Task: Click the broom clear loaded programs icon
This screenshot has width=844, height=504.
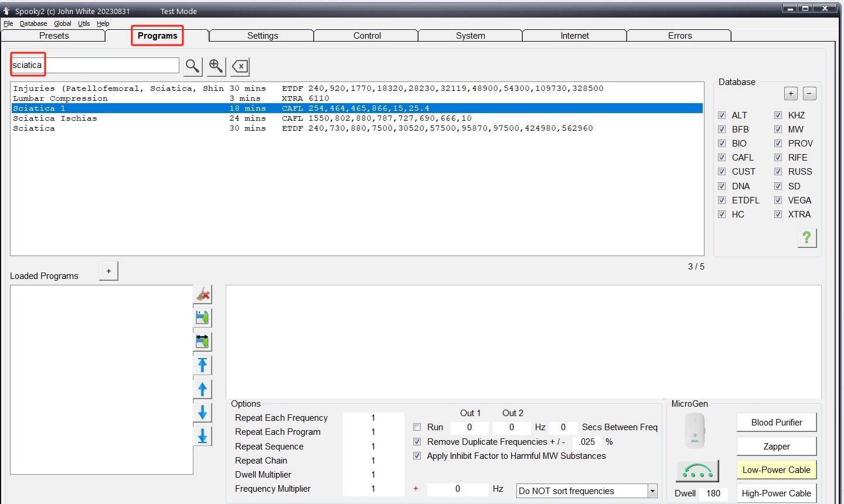Action: (203, 294)
